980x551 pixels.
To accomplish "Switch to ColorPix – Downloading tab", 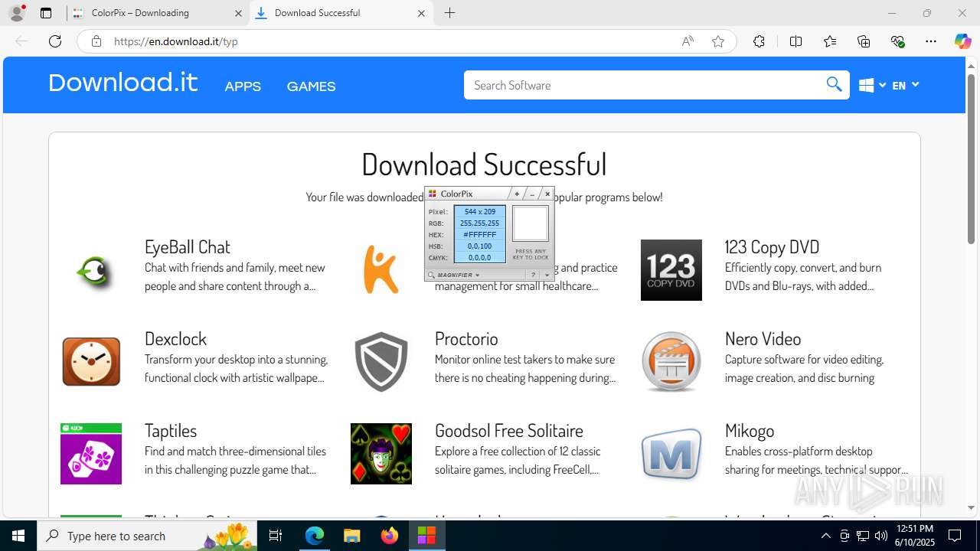I will pos(157,13).
